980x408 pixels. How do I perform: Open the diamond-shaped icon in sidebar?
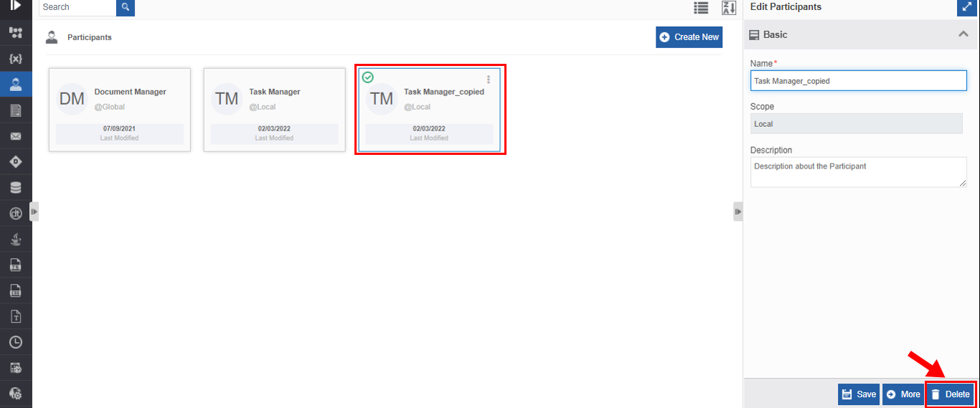15,162
